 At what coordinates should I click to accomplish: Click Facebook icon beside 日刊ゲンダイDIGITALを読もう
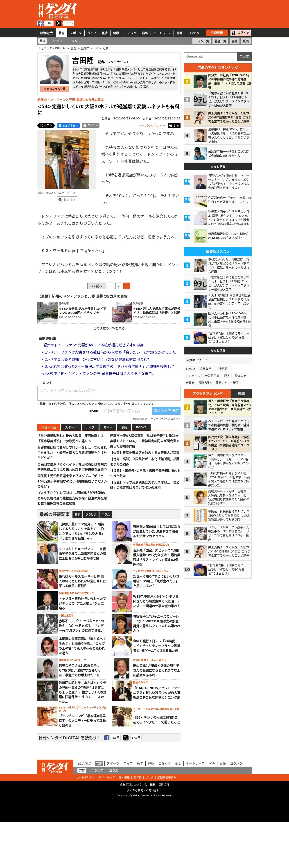[107, 738]
